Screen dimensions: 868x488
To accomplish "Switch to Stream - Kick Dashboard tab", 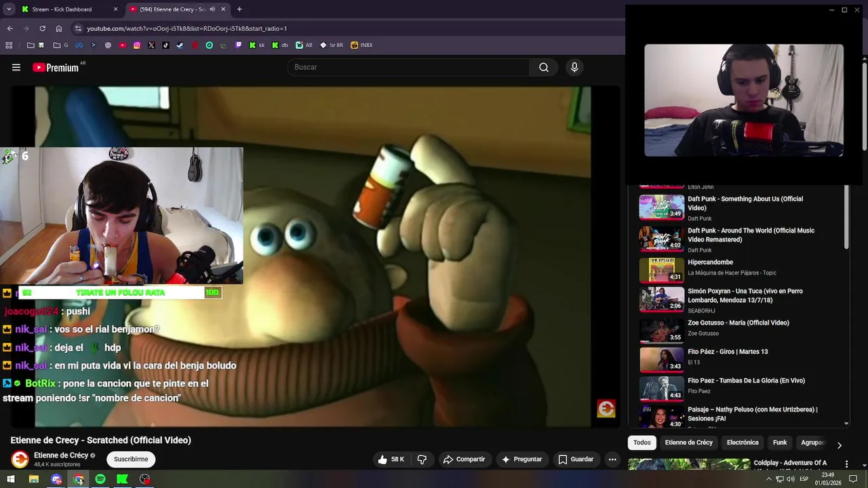I will click(x=69, y=9).
